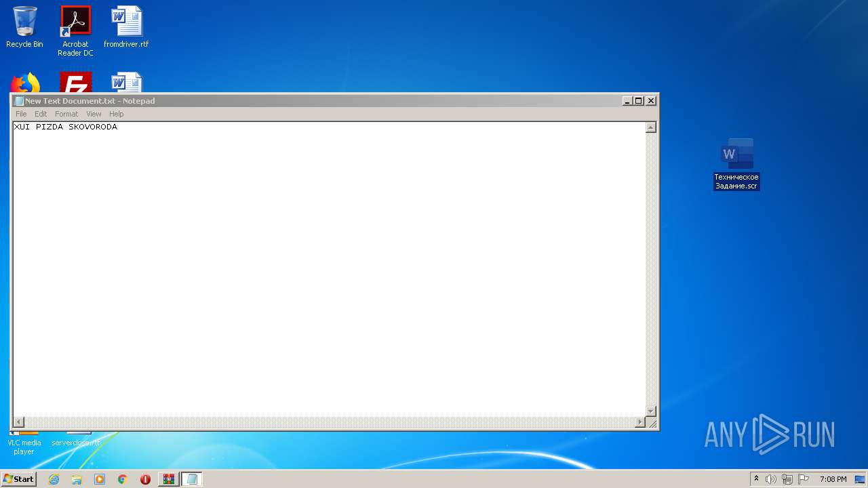Launch Internet Explorer from the taskbar
Screen dimensions: 868x488
coord(54,479)
